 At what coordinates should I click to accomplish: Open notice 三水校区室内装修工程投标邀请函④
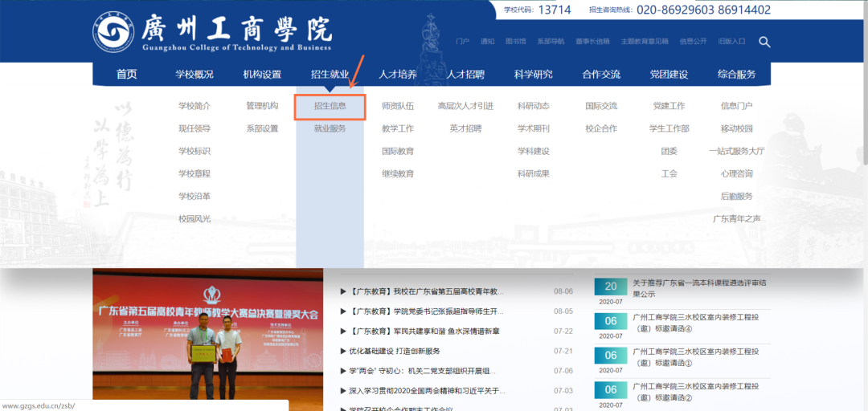(695, 324)
